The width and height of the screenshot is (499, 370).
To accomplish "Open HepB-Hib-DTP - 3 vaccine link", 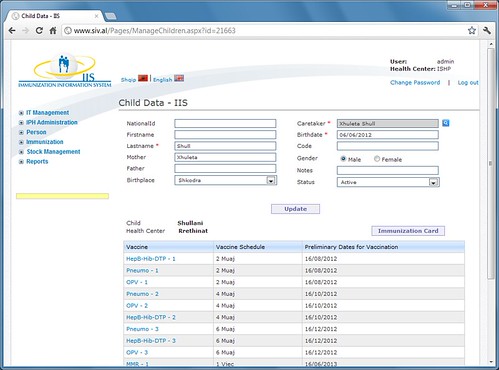I will click(151, 341).
